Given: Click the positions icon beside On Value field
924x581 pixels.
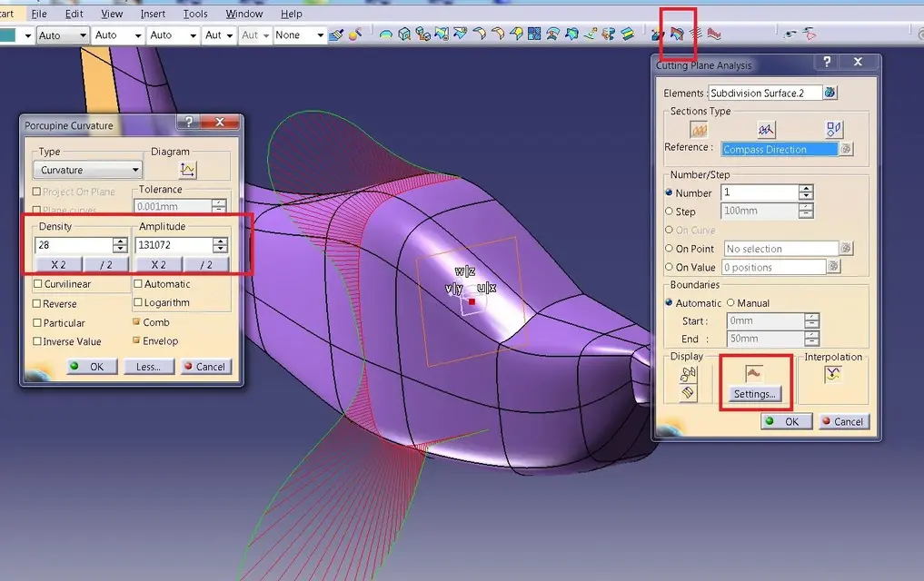Looking at the screenshot, I should 833,267.
